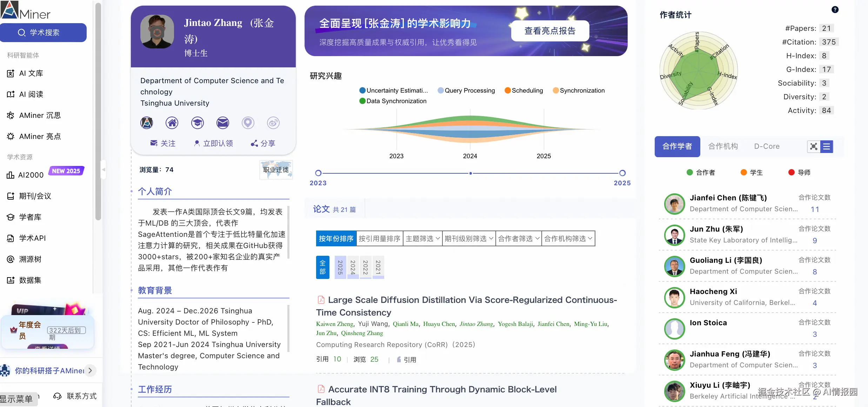Expand the 合作者筛选 dropdown

click(518, 239)
